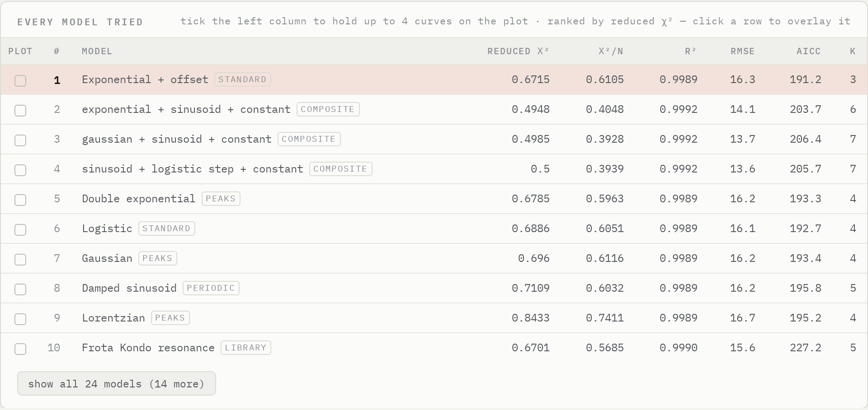Image resolution: width=868 pixels, height=410 pixels.
Task: Click the PLOT column header
Action: click(20, 51)
